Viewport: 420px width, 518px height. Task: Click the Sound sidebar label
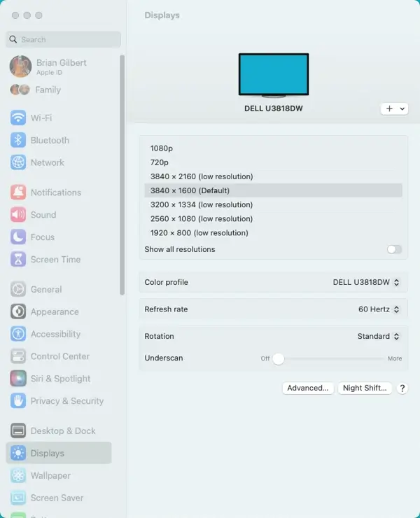(x=43, y=215)
